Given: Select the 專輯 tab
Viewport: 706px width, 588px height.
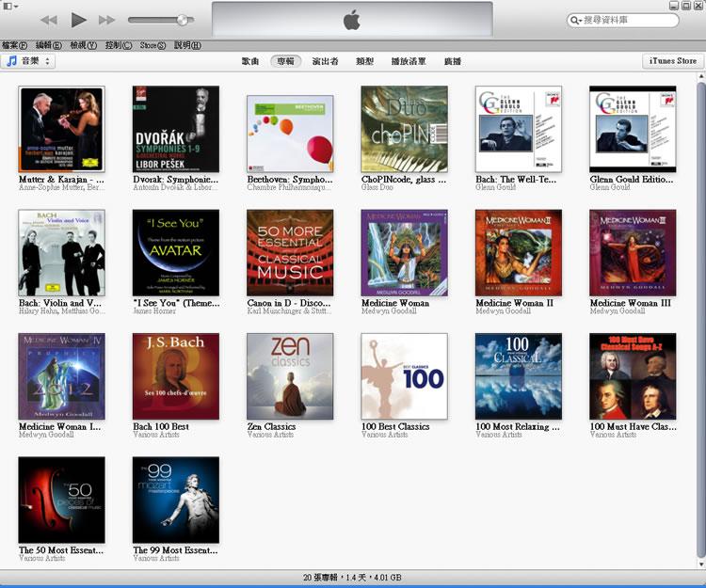Looking at the screenshot, I should click(x=285, y=61).
